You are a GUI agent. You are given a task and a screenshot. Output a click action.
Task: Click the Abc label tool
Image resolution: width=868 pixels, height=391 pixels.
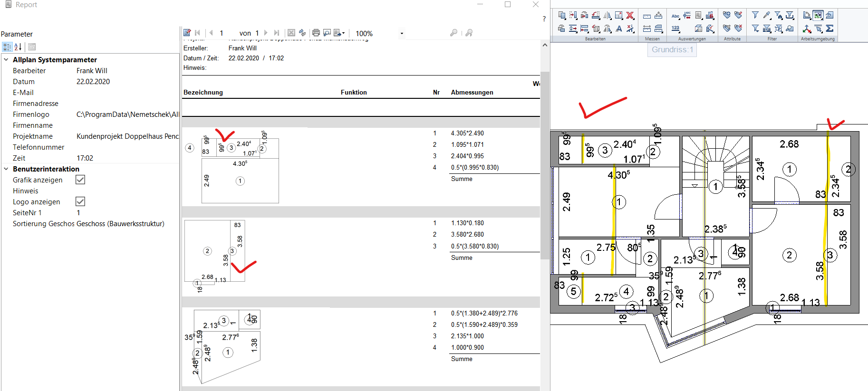(675, 16)
